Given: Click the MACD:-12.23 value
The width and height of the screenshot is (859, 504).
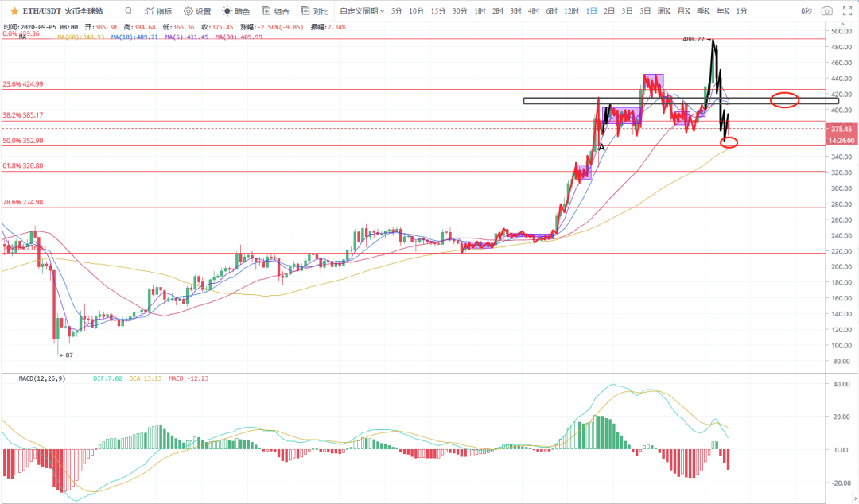Looking at the screenshot, I should pos(189,378).
